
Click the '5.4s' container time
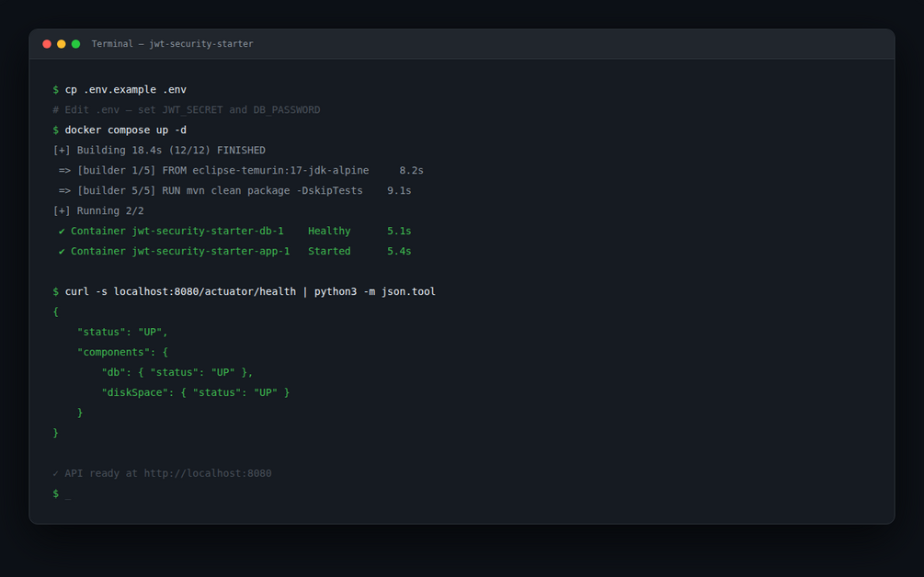(399, 252)
